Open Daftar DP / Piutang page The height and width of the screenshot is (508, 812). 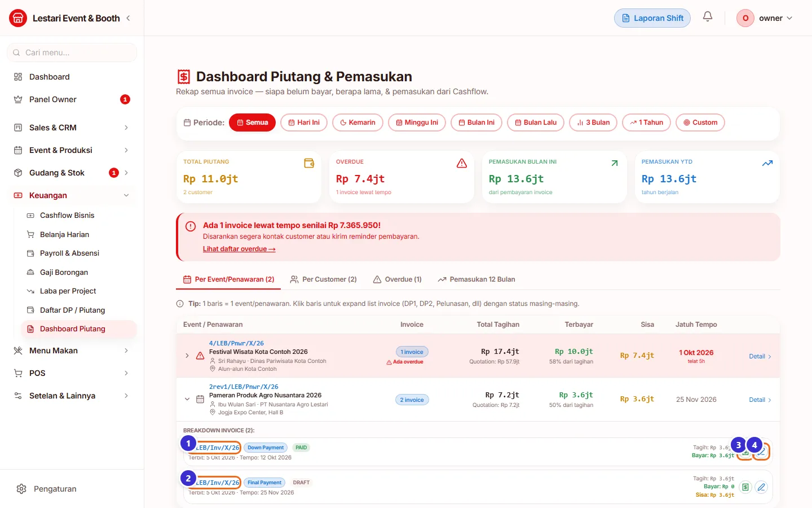coord(79,310)
